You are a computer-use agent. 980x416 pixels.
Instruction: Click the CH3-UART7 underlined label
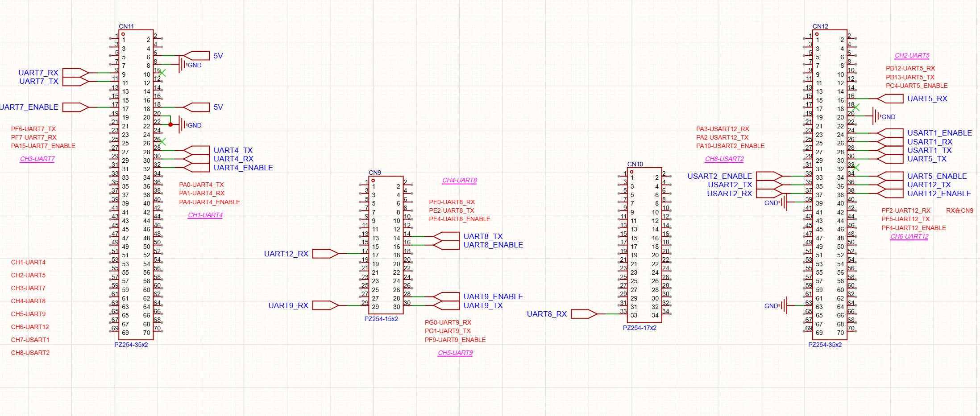pos(37,159)
